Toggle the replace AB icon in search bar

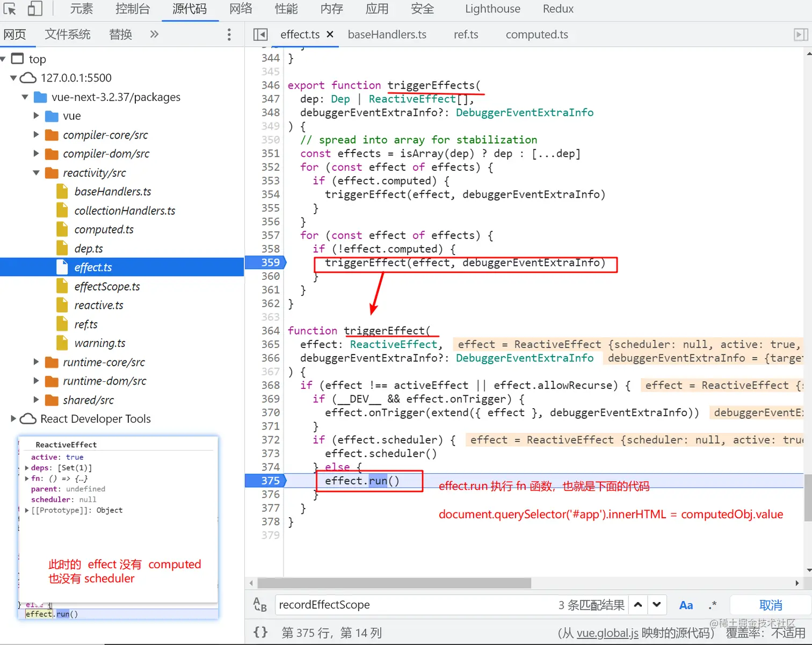pos(260,605)
